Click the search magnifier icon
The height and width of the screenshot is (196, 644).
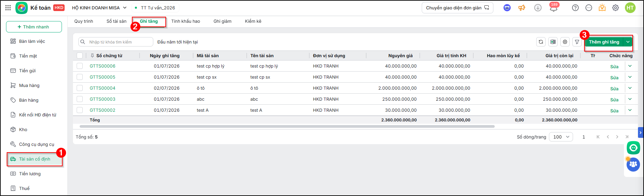(x=83, y=42)
